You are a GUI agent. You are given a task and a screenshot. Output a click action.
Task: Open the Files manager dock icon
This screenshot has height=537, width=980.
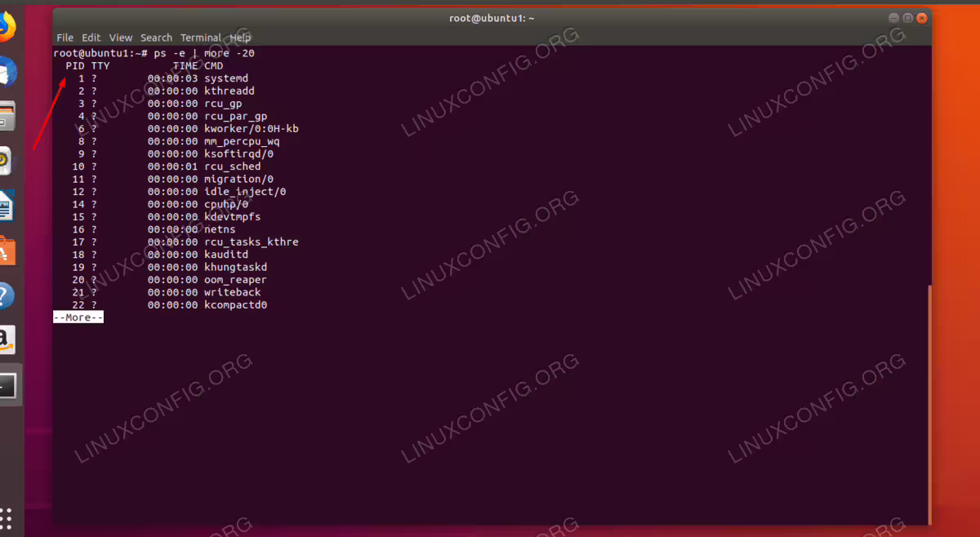7,117
